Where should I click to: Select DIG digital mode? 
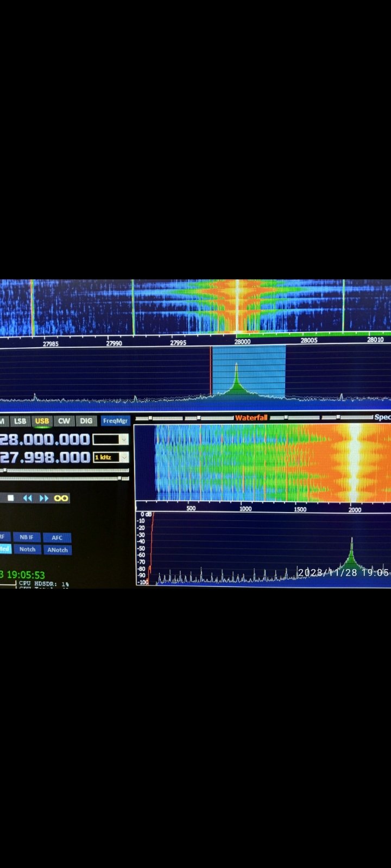pos(86,421)
